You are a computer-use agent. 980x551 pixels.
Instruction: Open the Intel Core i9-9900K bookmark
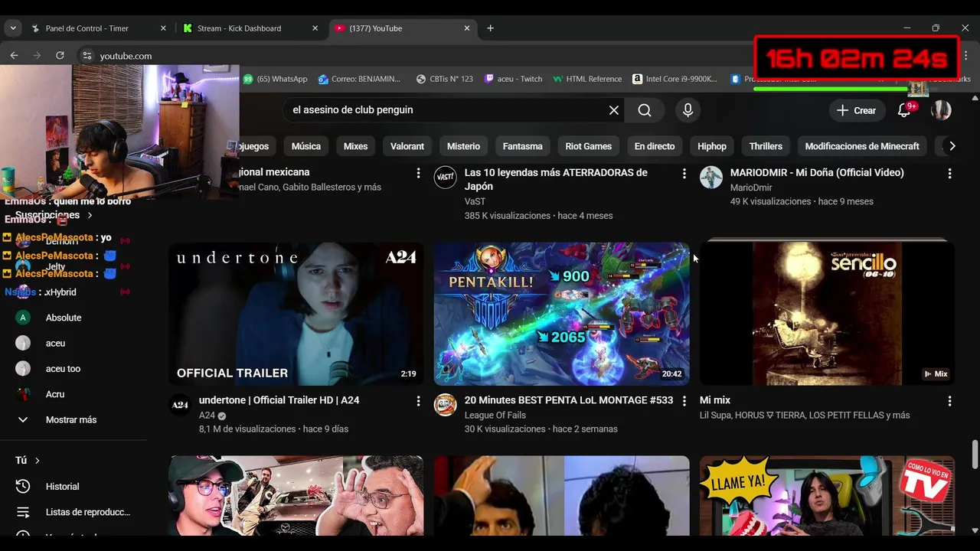(x=675, y=79)
